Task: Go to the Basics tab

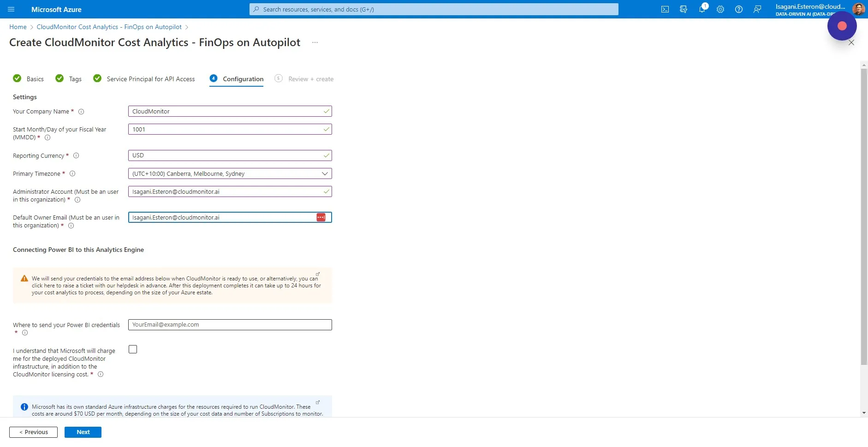Action: 29,79
